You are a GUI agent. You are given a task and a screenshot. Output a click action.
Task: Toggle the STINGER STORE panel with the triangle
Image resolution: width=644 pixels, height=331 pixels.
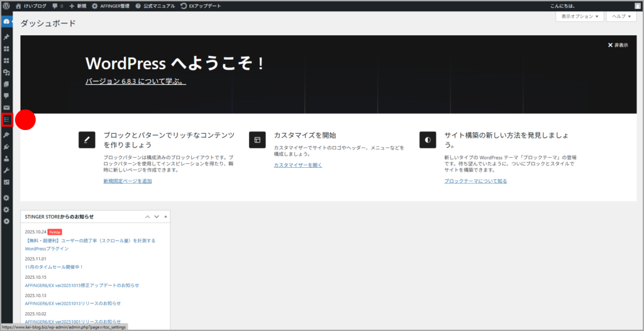tap(165, 217)
